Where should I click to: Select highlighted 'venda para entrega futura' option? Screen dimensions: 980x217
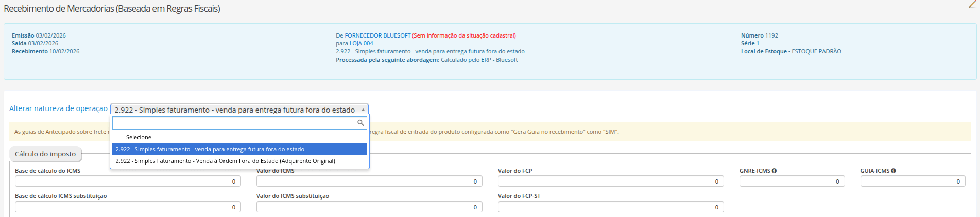[239, 149]
